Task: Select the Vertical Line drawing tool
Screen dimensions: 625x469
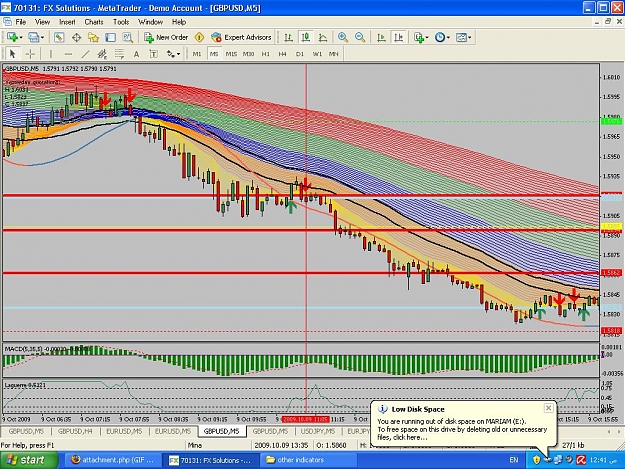Action: [x=51, y=54]
